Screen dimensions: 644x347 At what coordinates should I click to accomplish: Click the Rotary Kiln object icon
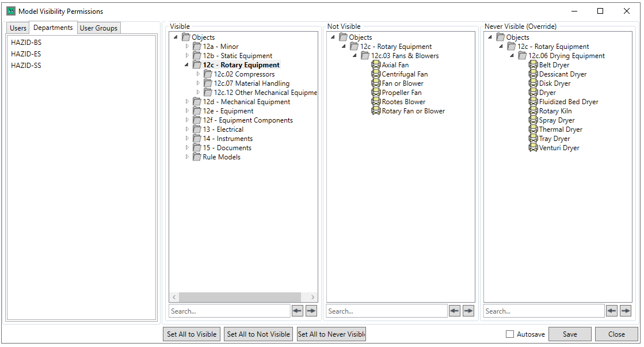(x=534, y=111)
